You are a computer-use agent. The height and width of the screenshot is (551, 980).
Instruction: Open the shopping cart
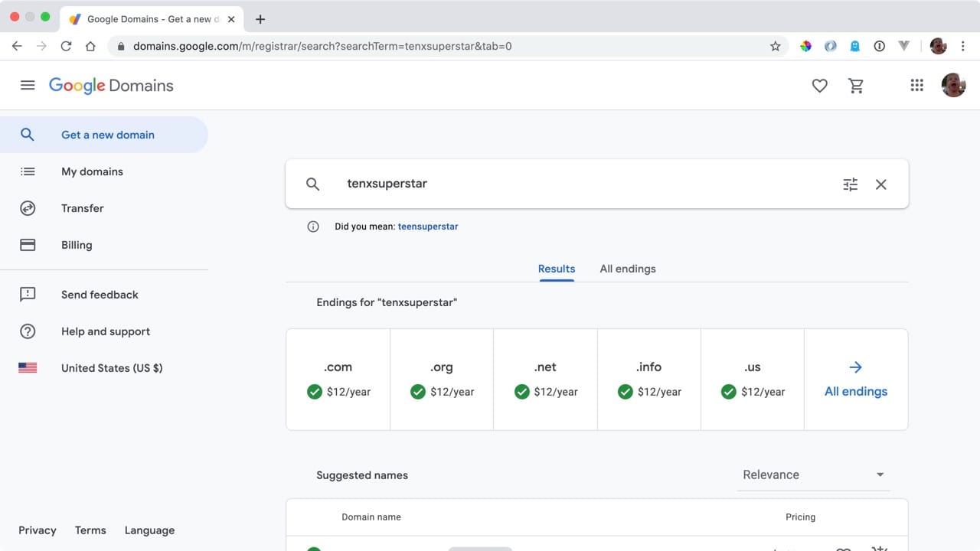point(856,86)
